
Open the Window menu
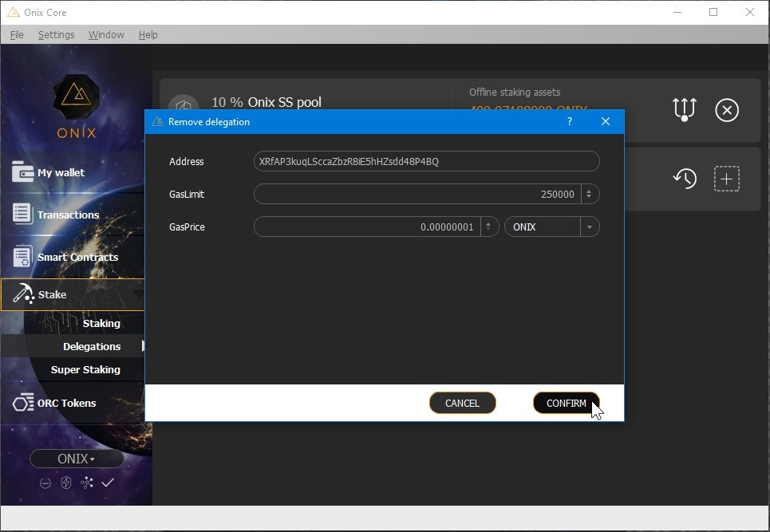106,35
